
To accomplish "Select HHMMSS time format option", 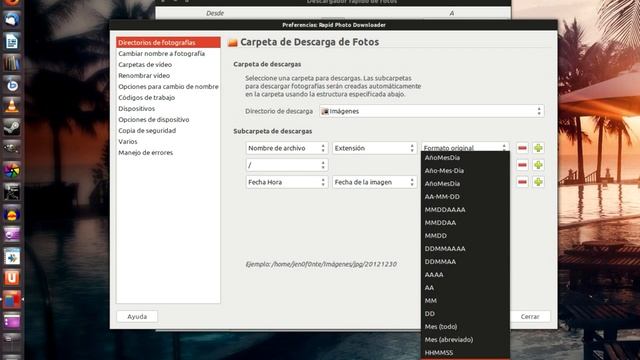I will click(465, 353).
